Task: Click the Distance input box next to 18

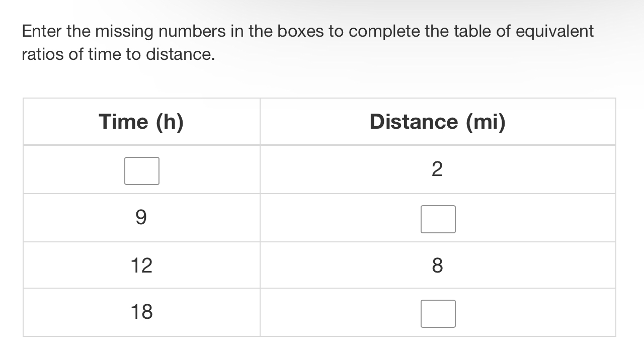Action: (438, 313)
